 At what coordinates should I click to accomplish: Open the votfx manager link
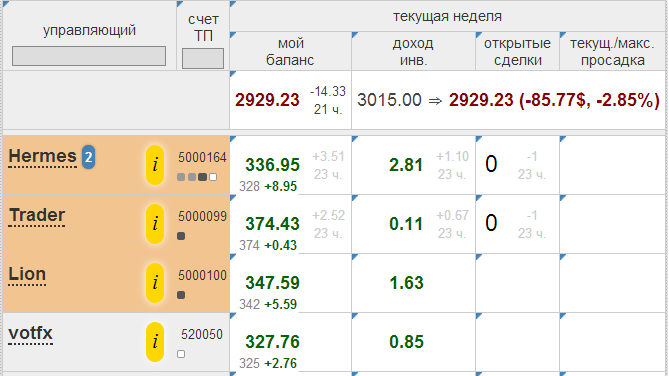tap(31, 333)
